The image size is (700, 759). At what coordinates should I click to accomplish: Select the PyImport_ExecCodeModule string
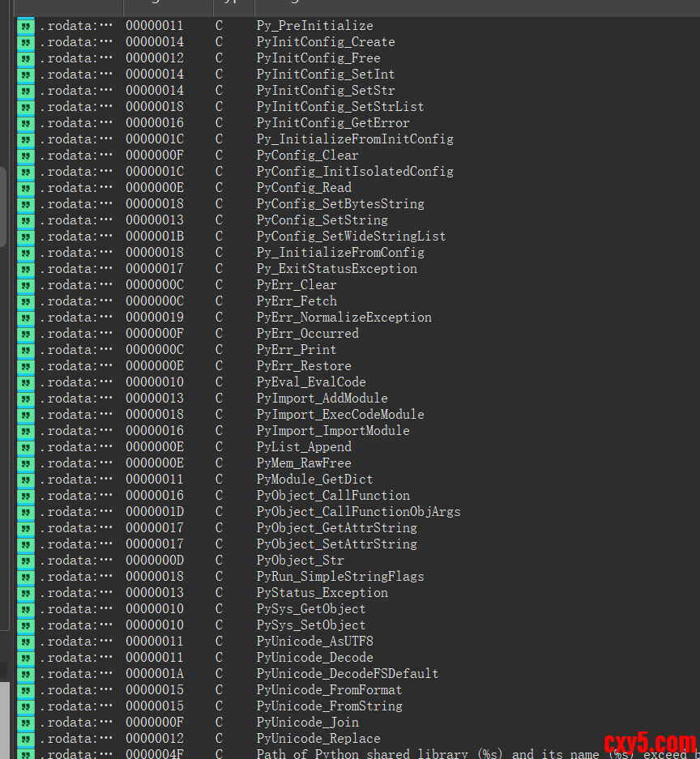(340, 415)
